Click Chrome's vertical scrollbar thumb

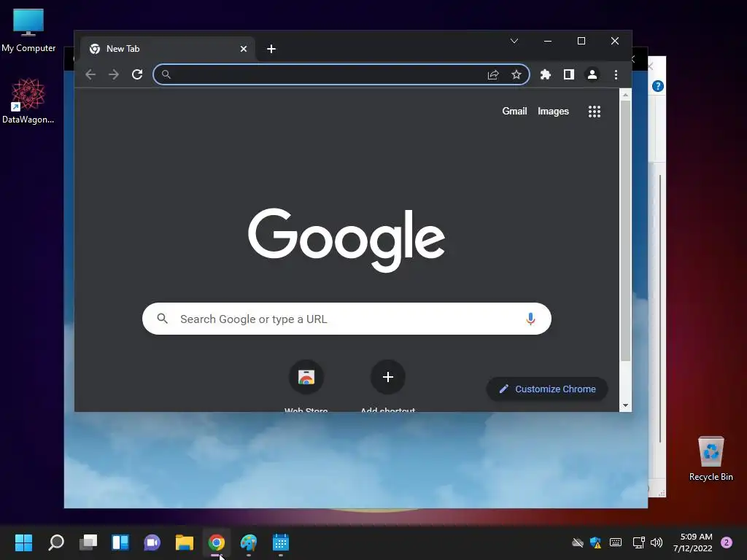coord(625,230)
